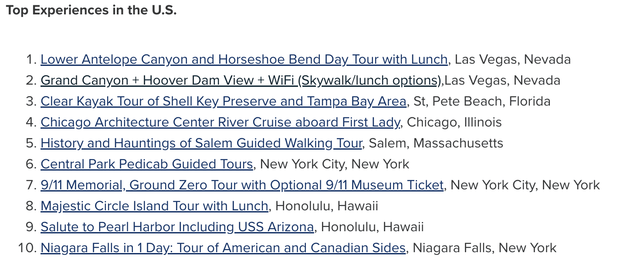Viewport: 644px width, 267px height.
Task: Follow the Niagara Falls in 1 Day link
Action: click(x=223, y=248)
